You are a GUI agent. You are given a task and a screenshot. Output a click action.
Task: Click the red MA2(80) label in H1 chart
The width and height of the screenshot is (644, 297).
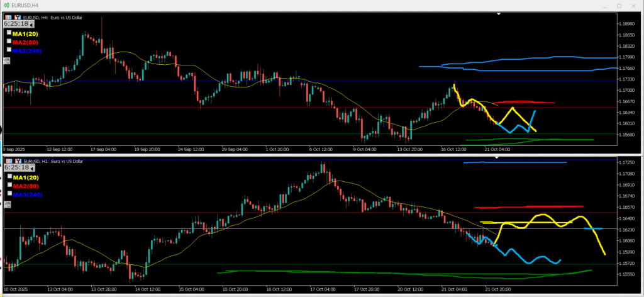(x=25, y=186)
